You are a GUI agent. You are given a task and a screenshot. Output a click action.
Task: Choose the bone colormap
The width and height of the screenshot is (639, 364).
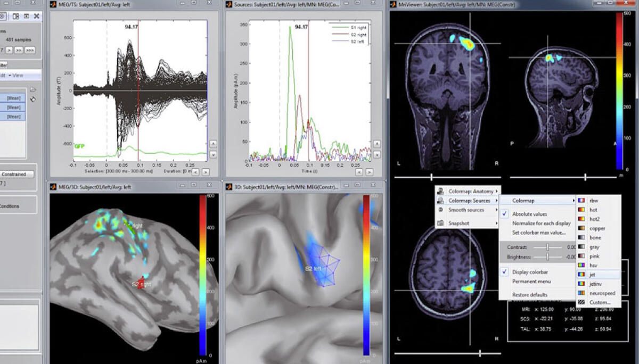point(598,237)
